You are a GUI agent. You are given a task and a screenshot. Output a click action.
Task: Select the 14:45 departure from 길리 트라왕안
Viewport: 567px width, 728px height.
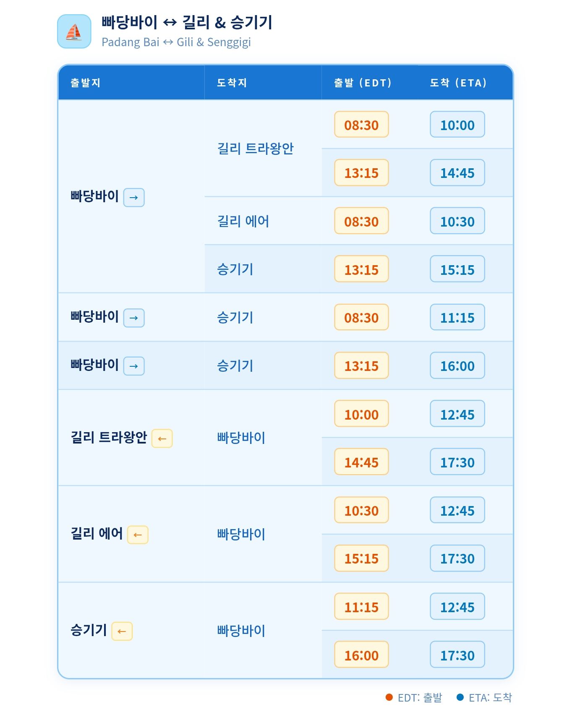(361, 462)
